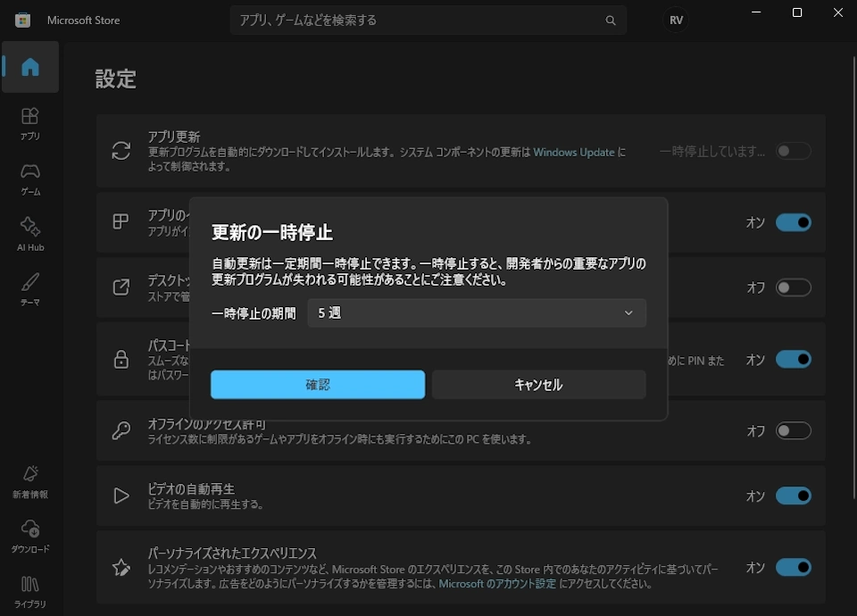The image size is (857, 616).
Task: Open the RV account profile button
Action: point(676,21)
